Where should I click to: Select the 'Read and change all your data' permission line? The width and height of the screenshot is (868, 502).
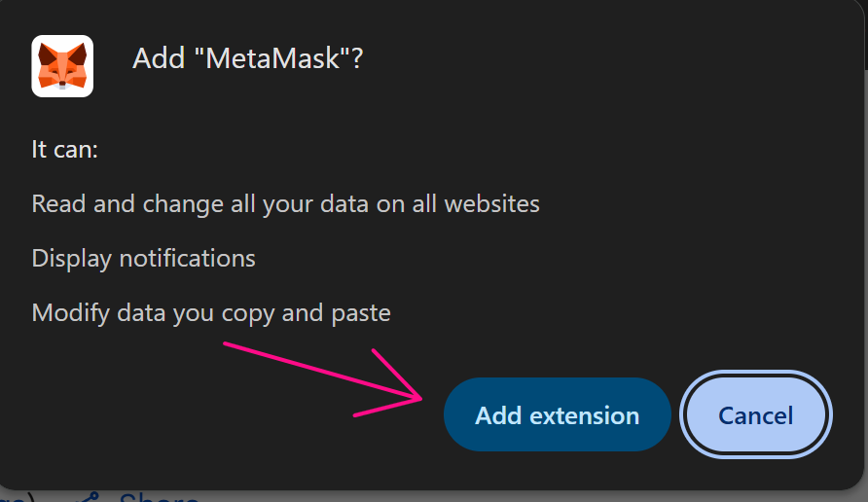tap(285, 204)
